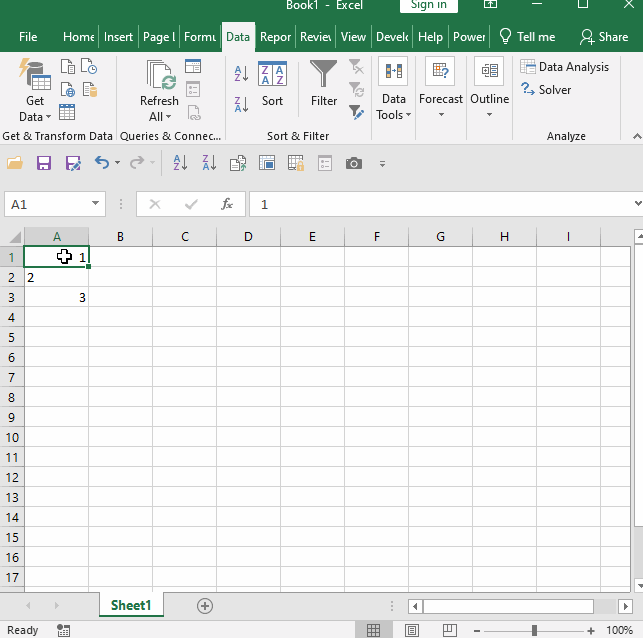Open the Queries & Connections pane icon

[x=193, y=66]
